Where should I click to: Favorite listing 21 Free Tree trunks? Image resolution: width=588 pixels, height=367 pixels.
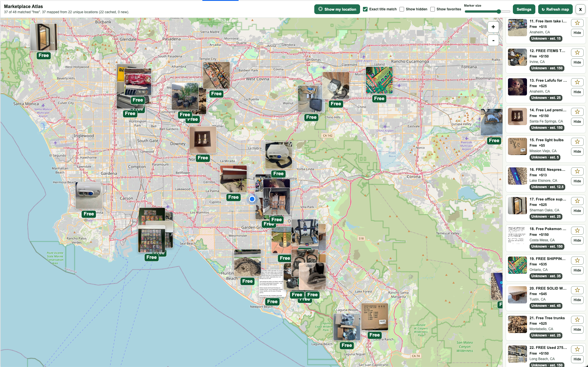[577, 320]
